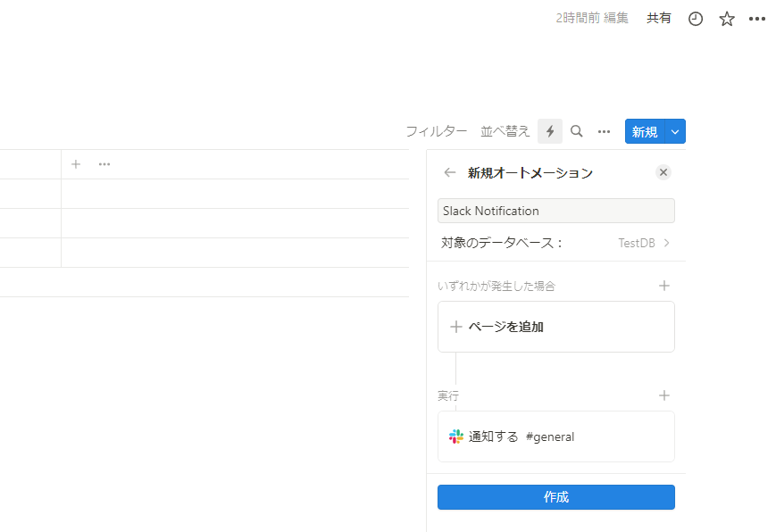This screenshot has height=532, width=776.
Task: Add another action beside 実行
Action: [664, 395]
